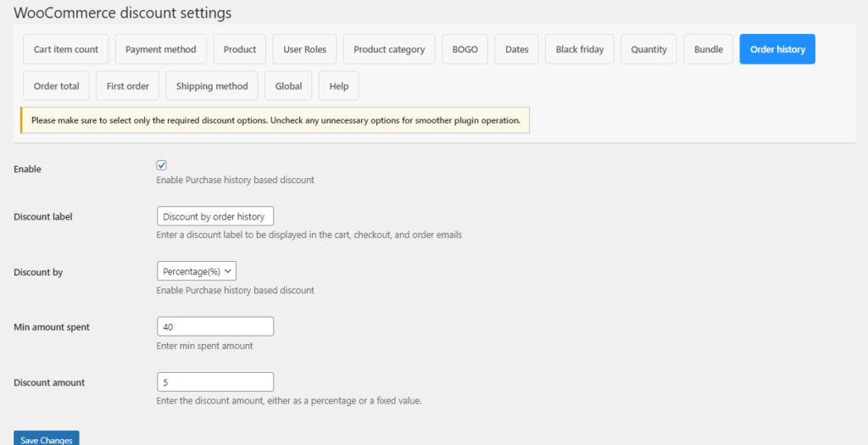
Task: Click the hint about cart, checkout, and order emails
Action: click(x=309, y=235)
